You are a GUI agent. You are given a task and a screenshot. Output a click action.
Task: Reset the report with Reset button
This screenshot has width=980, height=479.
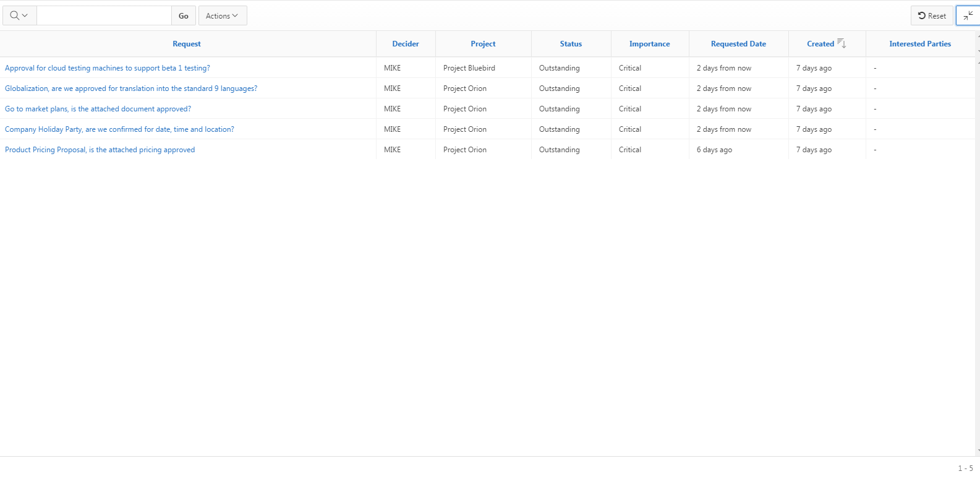coord(931,15)
